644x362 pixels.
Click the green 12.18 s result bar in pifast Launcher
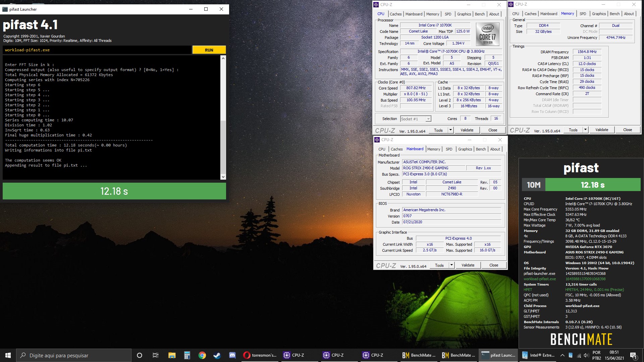[114, 191]
